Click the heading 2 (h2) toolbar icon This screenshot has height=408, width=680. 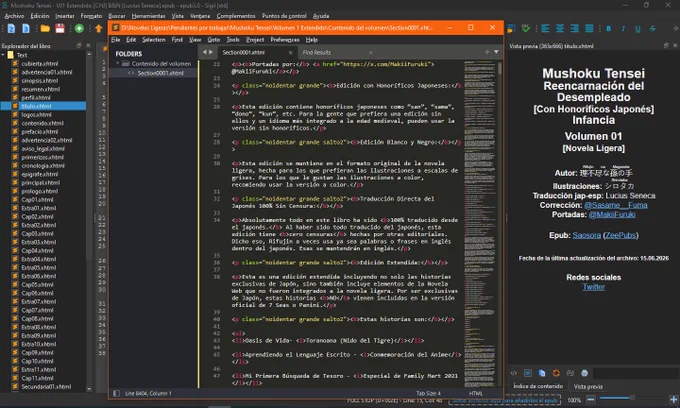click(12, 29)
